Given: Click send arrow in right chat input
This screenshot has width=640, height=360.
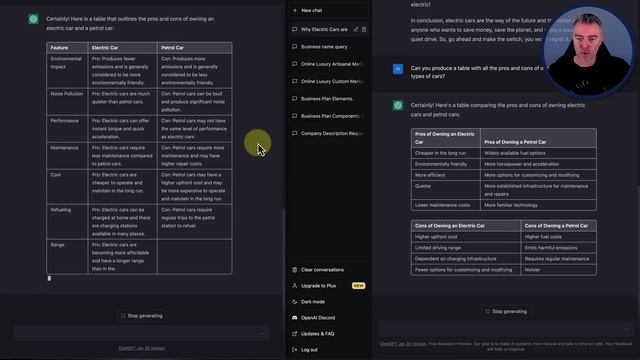Looking at the screenshot, I should [x=626, y=329].
